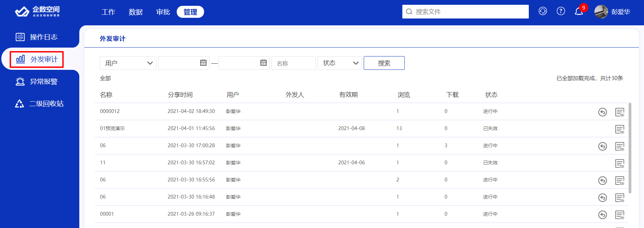This screenshot has width=644, height=228.
Task: Click the 名称 column header
Action: (106, 95)
